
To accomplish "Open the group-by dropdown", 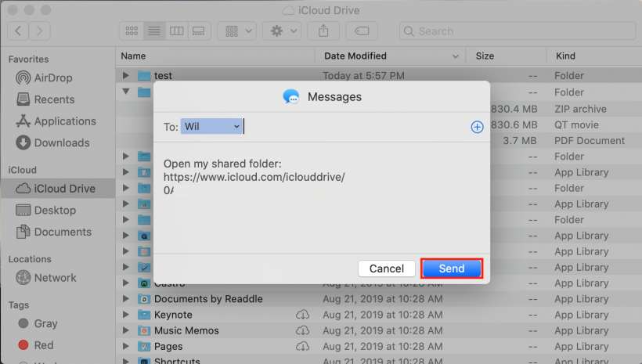I will pyautogui.click(x=237, y=31).
